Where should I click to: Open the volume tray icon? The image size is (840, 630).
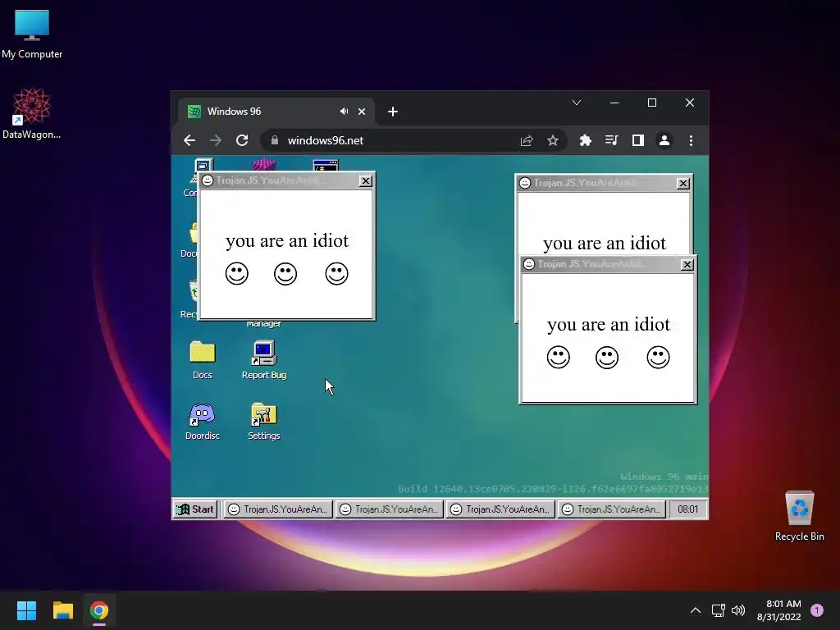[x=738, y=610]
